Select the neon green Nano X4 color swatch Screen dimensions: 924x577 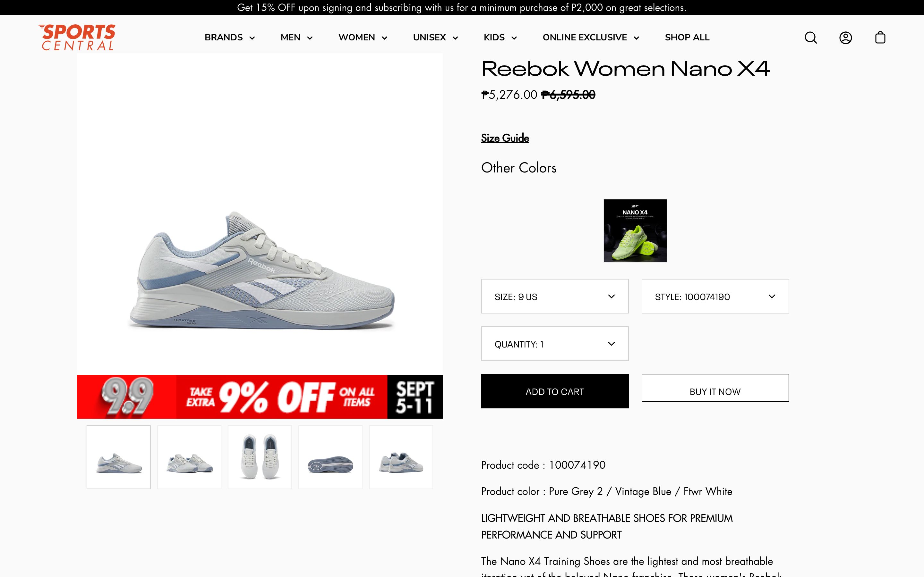point(635,230)
